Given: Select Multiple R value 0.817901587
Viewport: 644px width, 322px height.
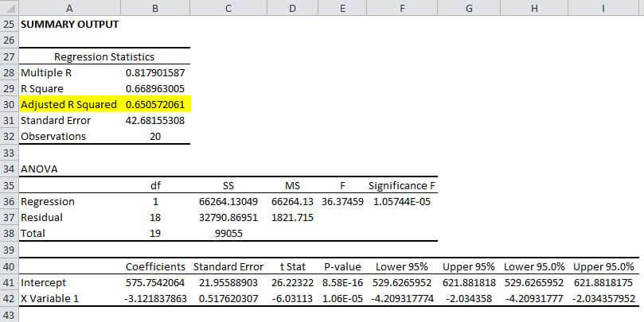Looking at the screenshot, I should [155, 73].
